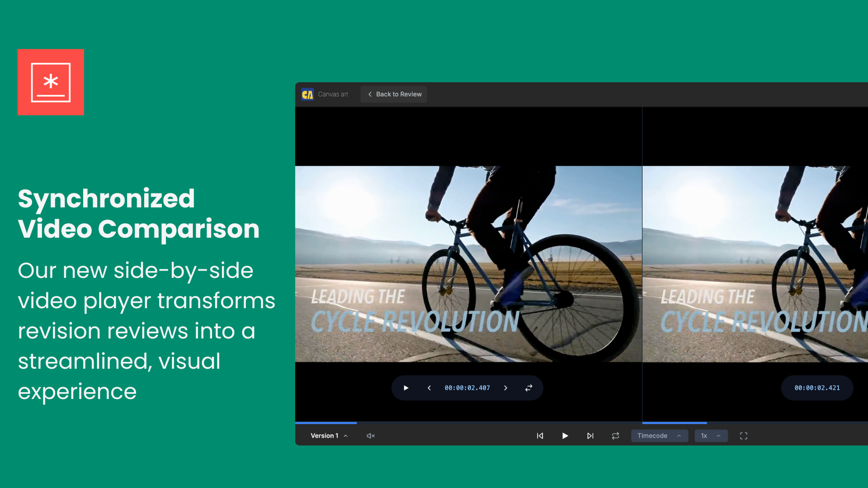Screen dimensions: 868x488
Task: Skip to end of video
Action: (590, 436)
